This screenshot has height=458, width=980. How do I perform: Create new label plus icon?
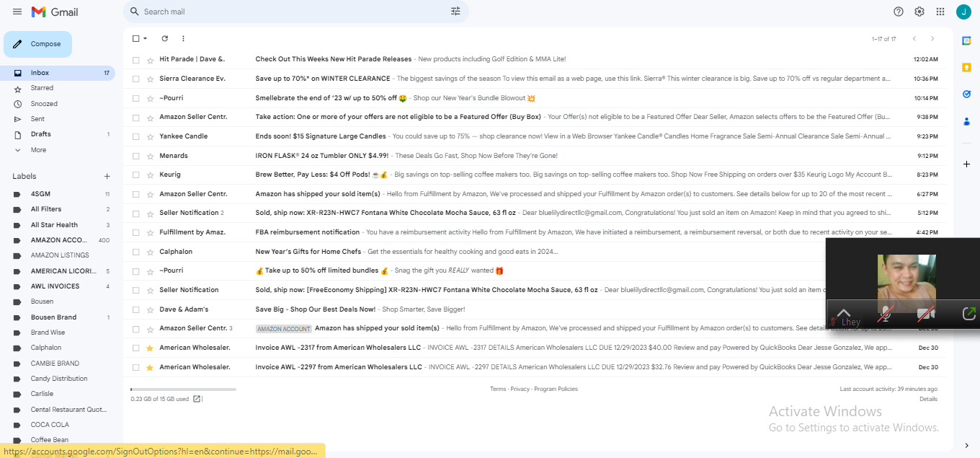coord(107,176)
